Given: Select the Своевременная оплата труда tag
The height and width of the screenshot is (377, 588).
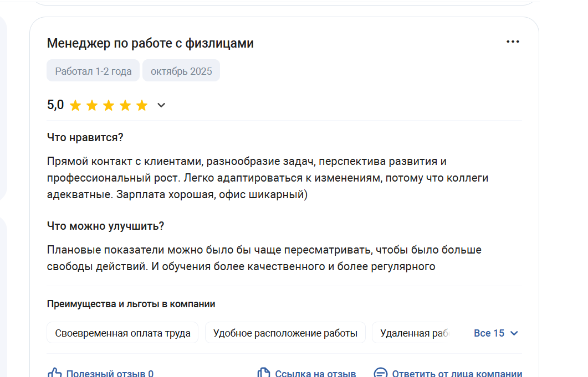Looking at the screenshot, I should 122,333.
